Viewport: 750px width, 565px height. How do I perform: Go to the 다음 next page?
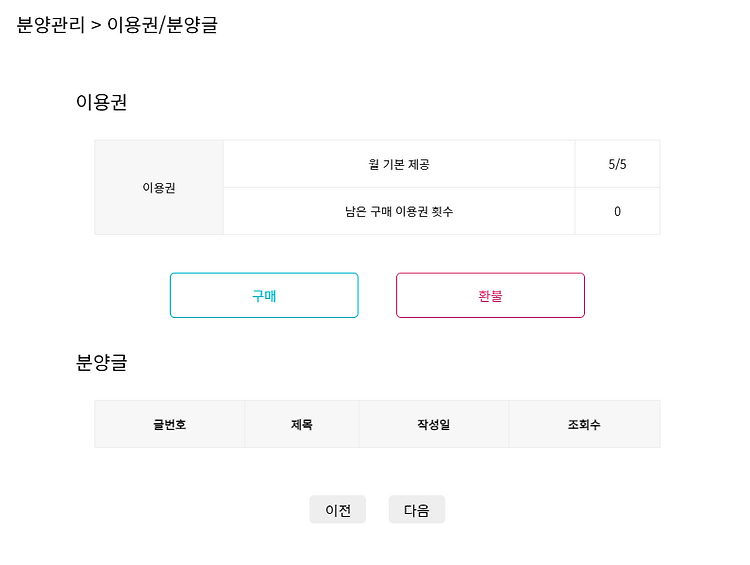(x=417, y=510)
